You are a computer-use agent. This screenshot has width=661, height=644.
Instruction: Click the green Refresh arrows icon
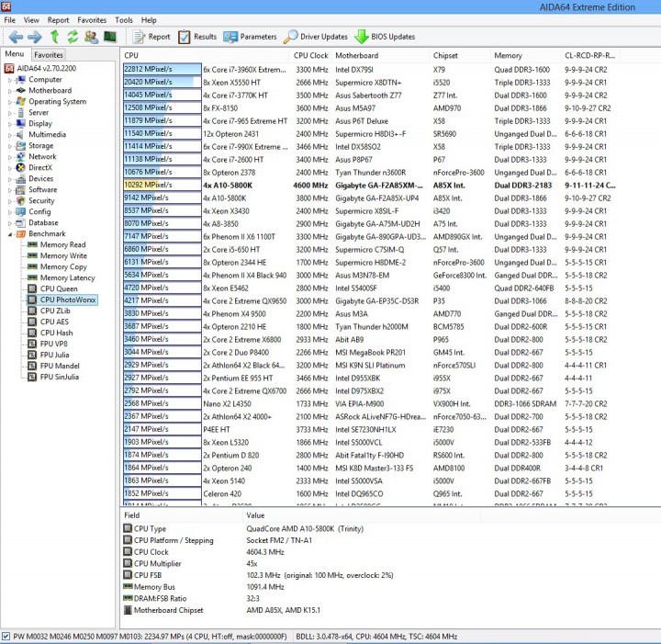point(73,37)
